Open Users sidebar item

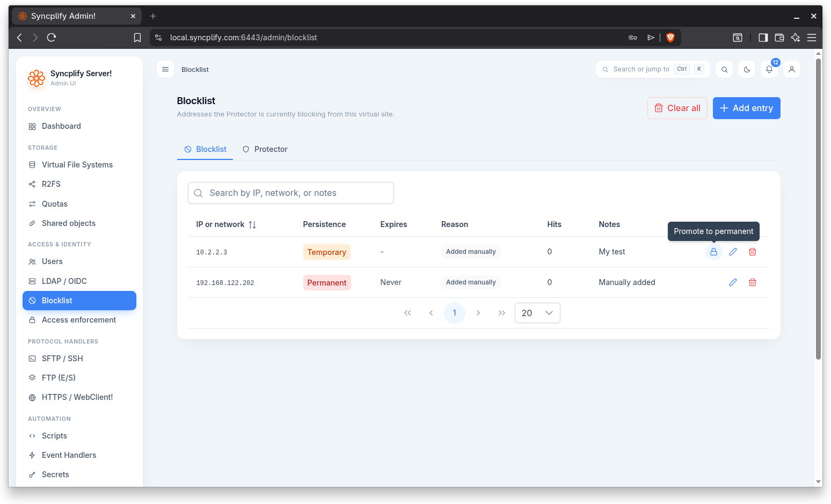(x=79, y=261)
